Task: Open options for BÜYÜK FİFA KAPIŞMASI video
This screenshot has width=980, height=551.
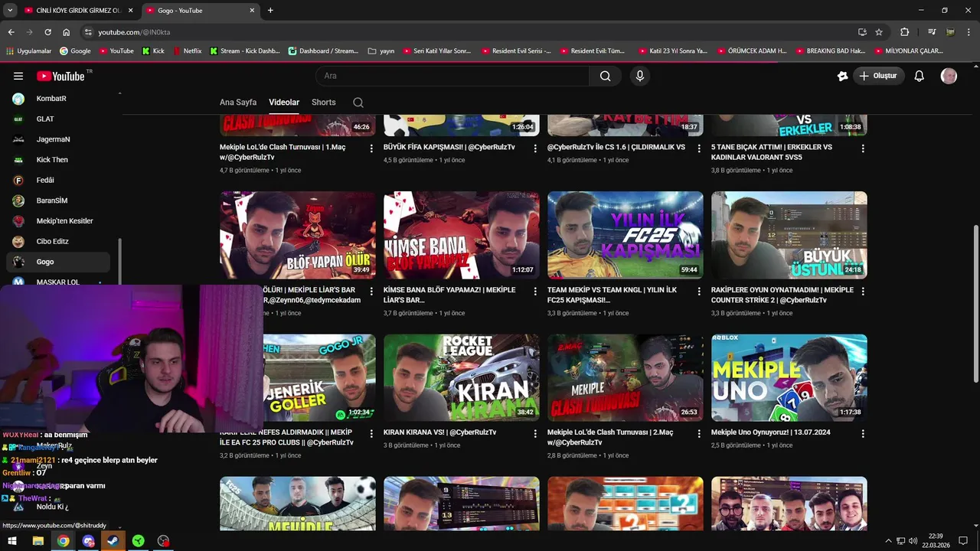Action: coord(535,148)
